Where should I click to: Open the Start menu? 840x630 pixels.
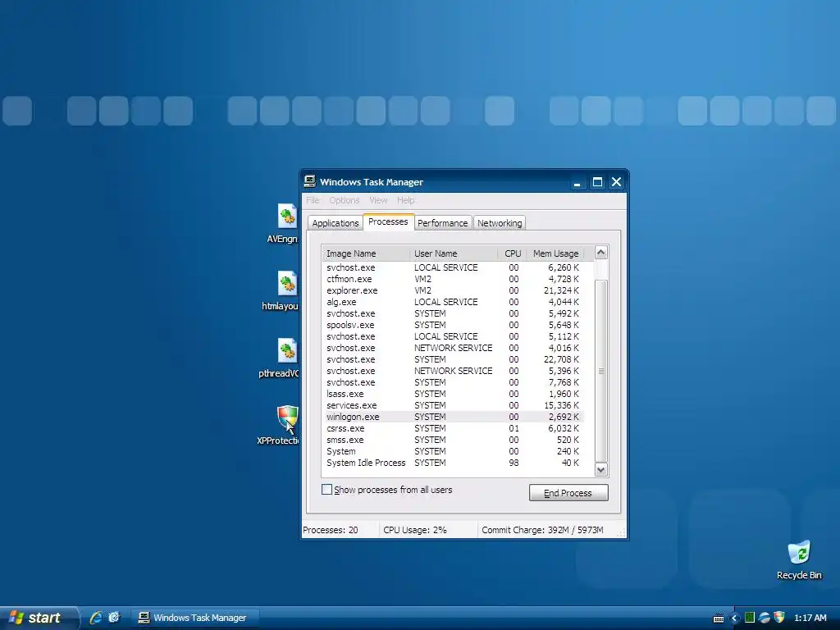coord(39,618)
